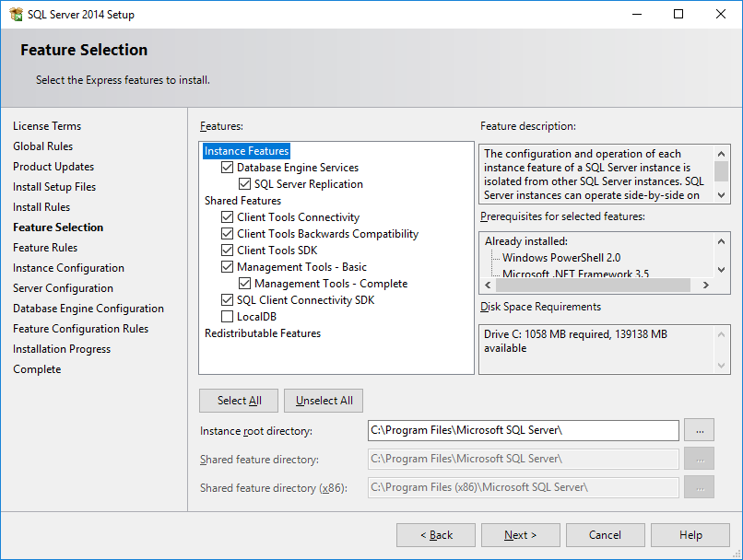743x560 pixels.
Task: Uncheck SQL Server Replication
Action: (245, 183)
